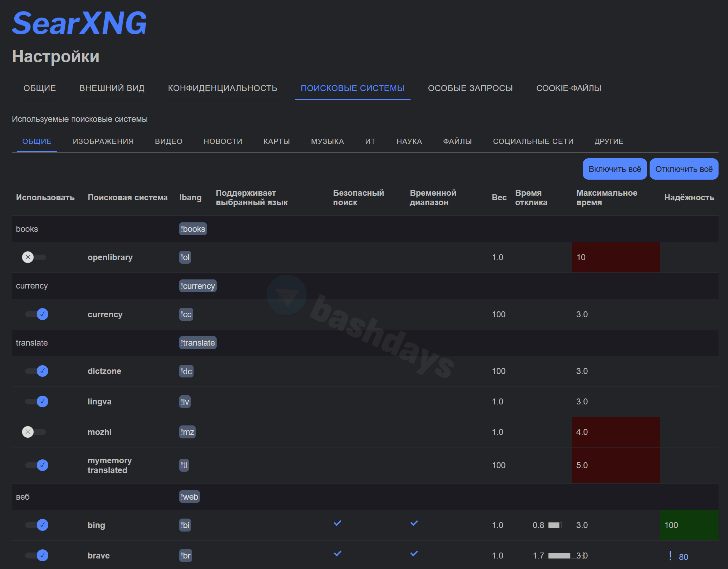Screen dimensions: 728x569
Task: Enable the openlibrary engine toggle
Action: point(34,257)
